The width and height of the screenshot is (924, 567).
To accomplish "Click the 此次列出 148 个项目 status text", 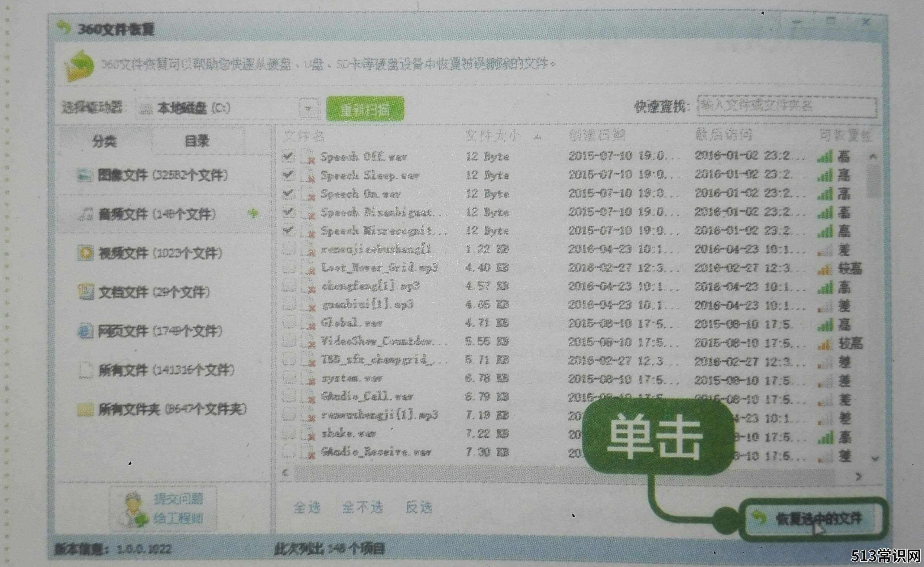I will click(x=329, y=549).
